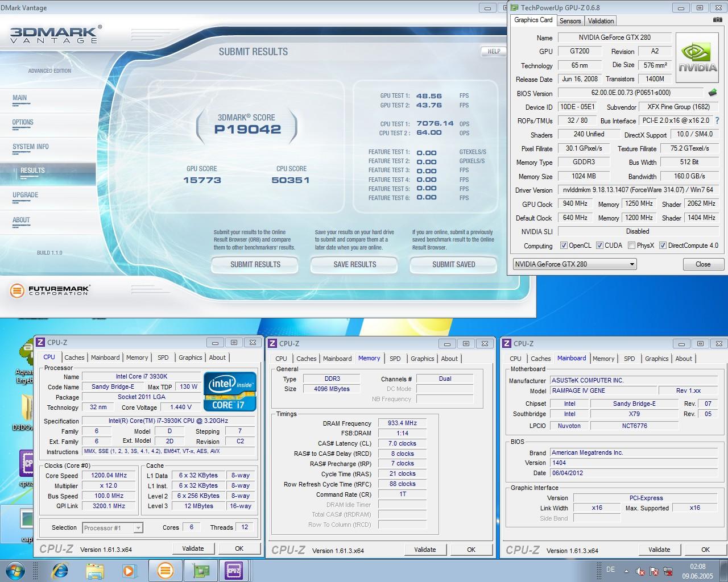This screenshot has height=582, width=728.
Task: Click the first CPU-Z window title icon
Action: (x=40, y=342)
